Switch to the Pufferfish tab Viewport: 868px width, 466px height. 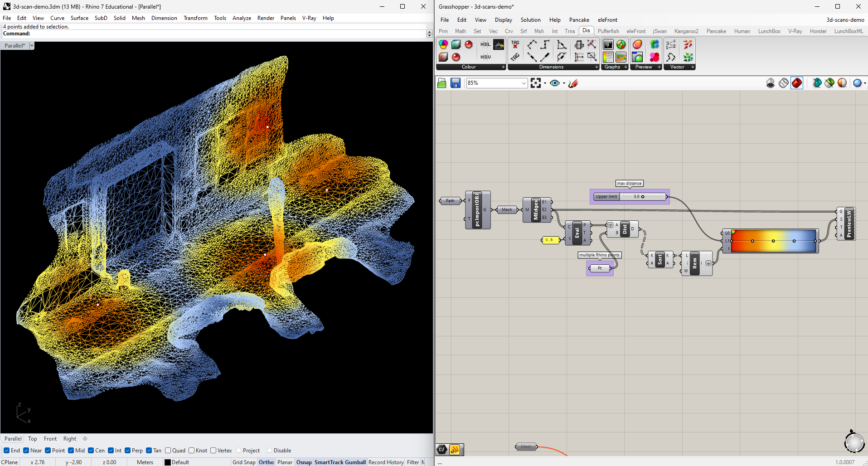(x=608, y=31)
